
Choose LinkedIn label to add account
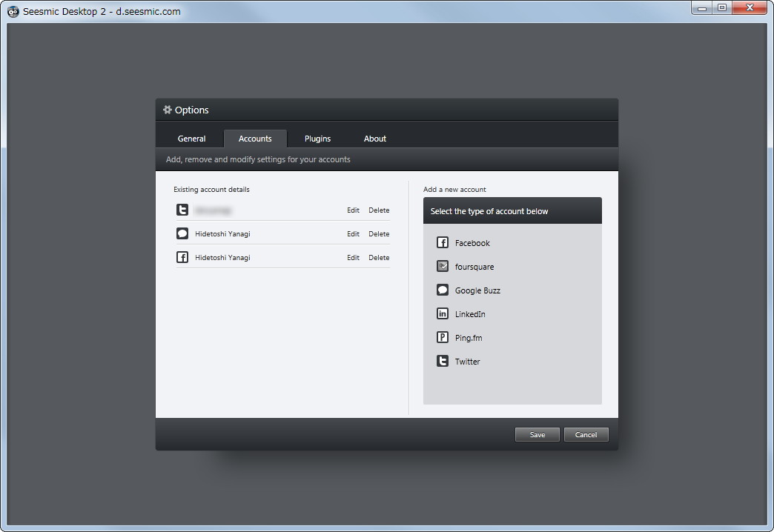470,314
